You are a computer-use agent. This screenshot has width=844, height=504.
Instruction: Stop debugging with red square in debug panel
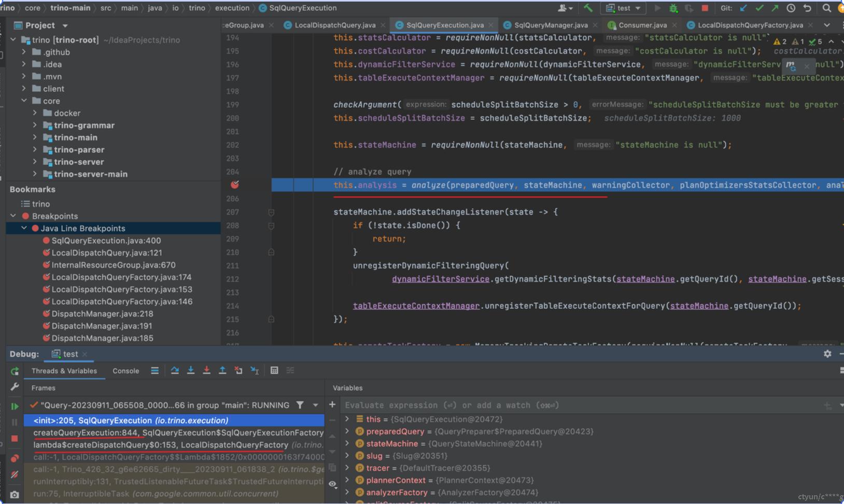15,439
